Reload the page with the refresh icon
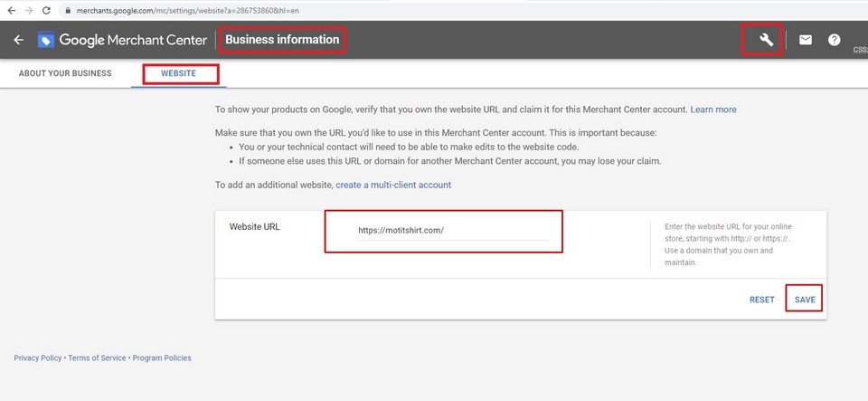The width and height of the screenshot is (868, 401). pos(46,11)
